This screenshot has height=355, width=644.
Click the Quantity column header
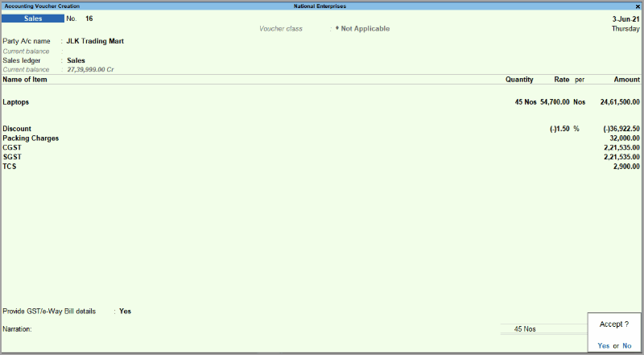pos(519,80)
